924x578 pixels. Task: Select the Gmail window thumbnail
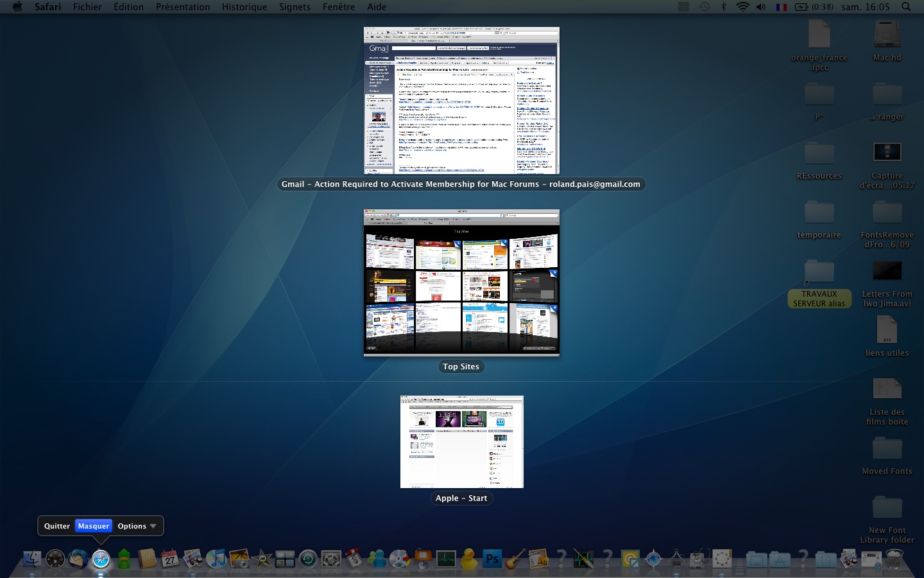[x=461, y=100]
